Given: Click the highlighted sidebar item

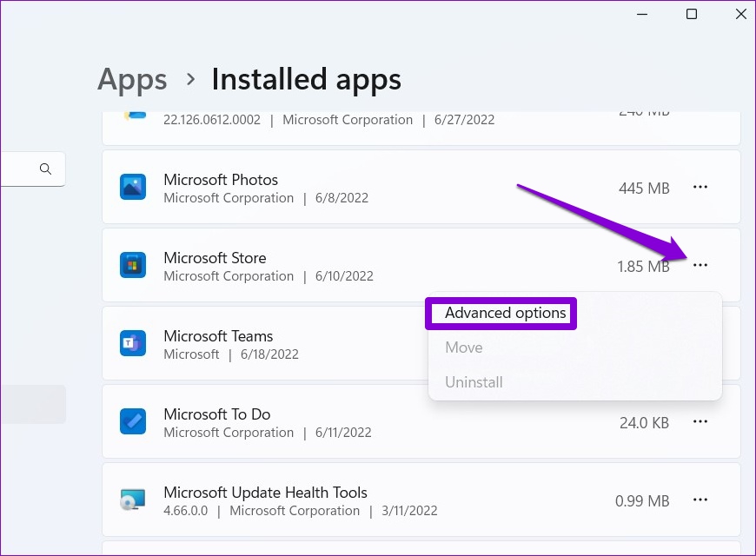Looking at the screenshot, I should click(x=33, y=404).
